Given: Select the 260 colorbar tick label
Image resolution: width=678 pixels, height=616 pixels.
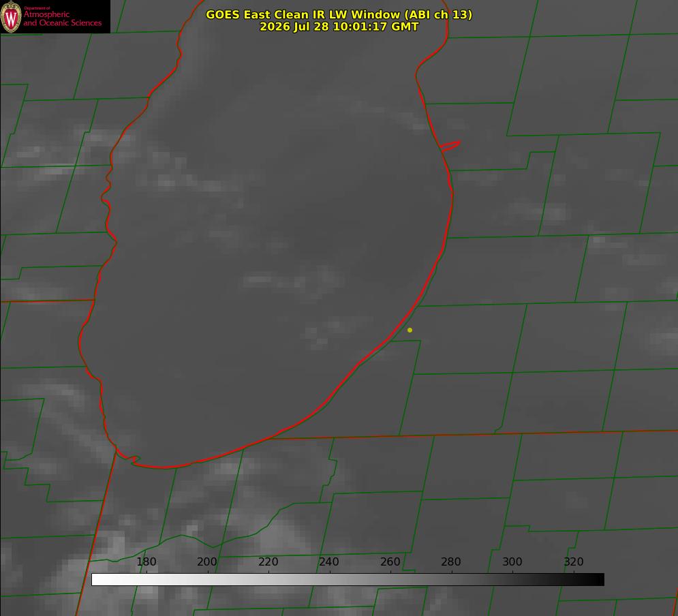Looking at the screenshot, I should coord(390,561).
